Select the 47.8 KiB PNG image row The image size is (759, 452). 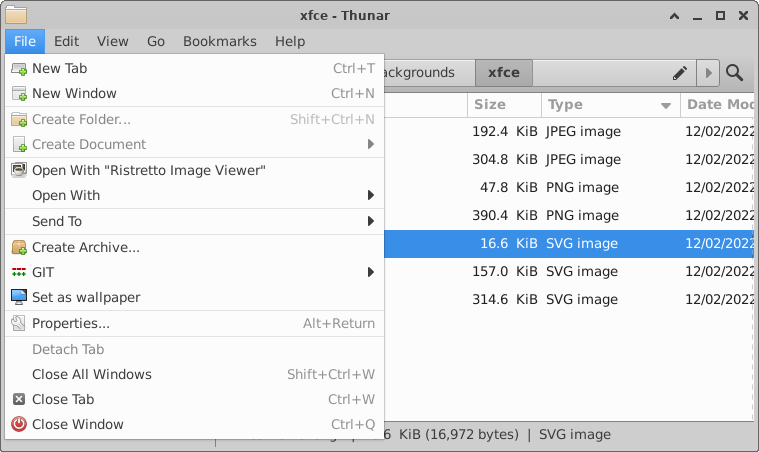569,188
